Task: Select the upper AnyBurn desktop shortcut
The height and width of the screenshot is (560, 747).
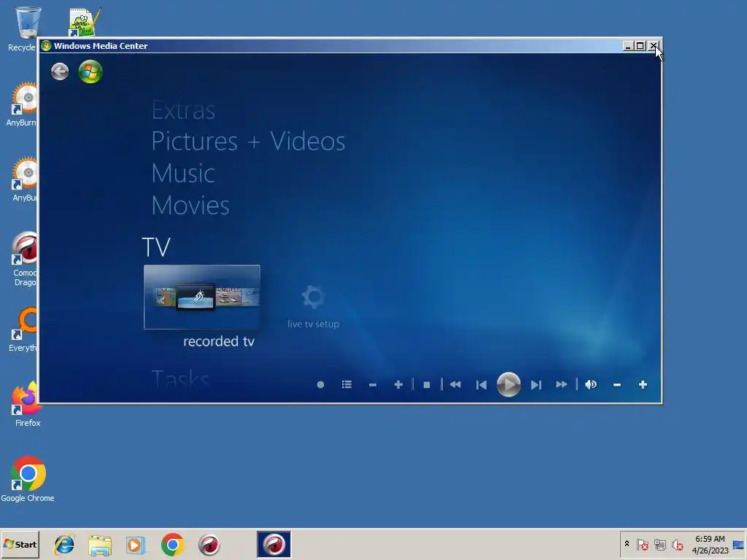Action: pyautogui.click(x=21, y=105)
